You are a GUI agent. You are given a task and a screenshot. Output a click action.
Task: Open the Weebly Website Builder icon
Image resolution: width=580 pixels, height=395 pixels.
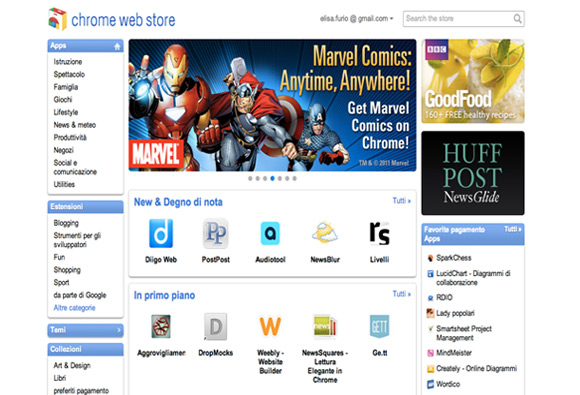tap(270, 326)
